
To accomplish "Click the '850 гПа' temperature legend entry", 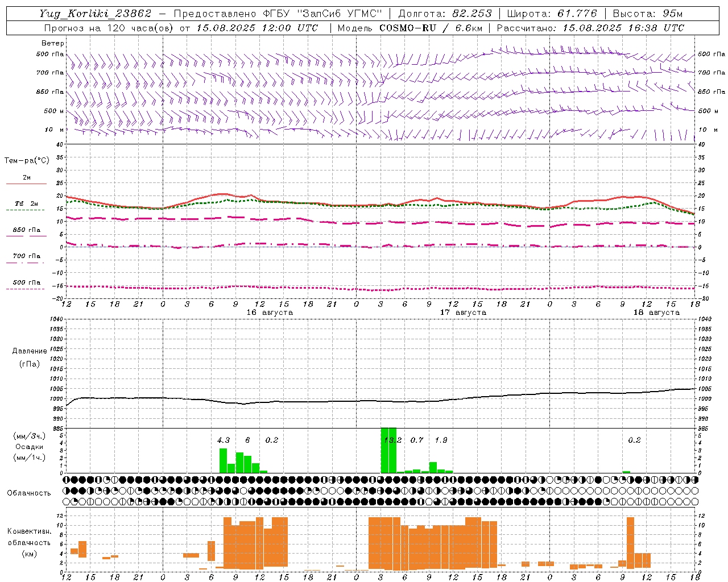I will pos(26,230).
